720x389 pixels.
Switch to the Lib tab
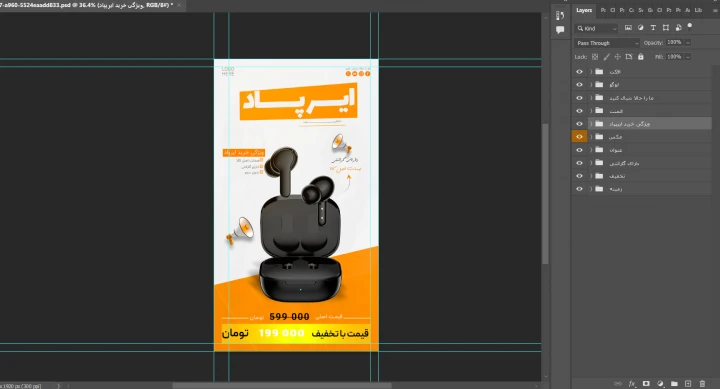[698, 10]
